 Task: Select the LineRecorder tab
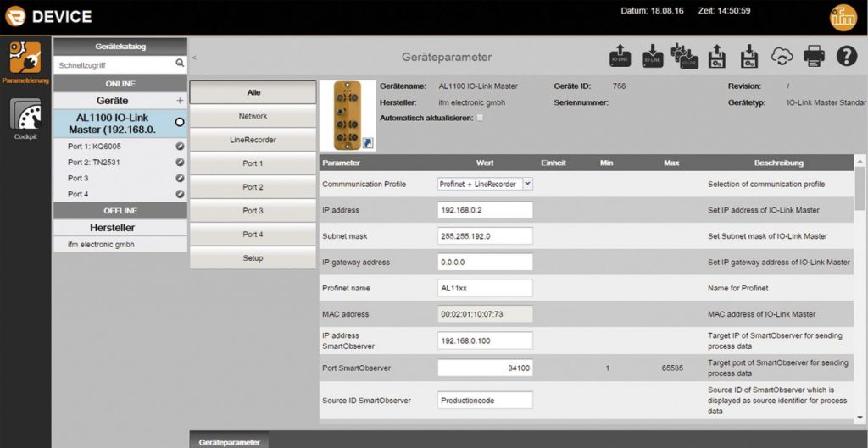click(x=253, y=140)
